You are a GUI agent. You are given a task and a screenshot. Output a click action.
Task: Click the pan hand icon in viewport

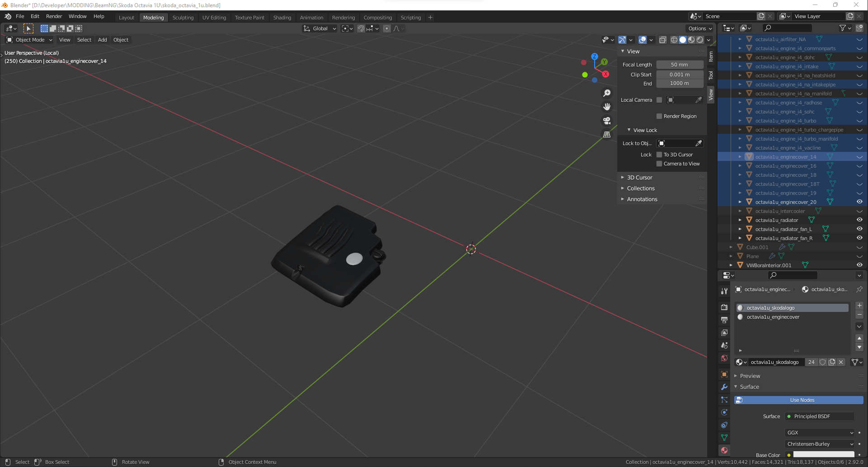(607, 107)
